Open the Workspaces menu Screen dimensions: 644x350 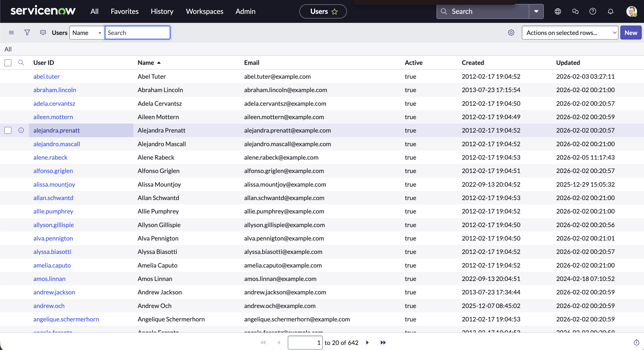click(204, 11)
